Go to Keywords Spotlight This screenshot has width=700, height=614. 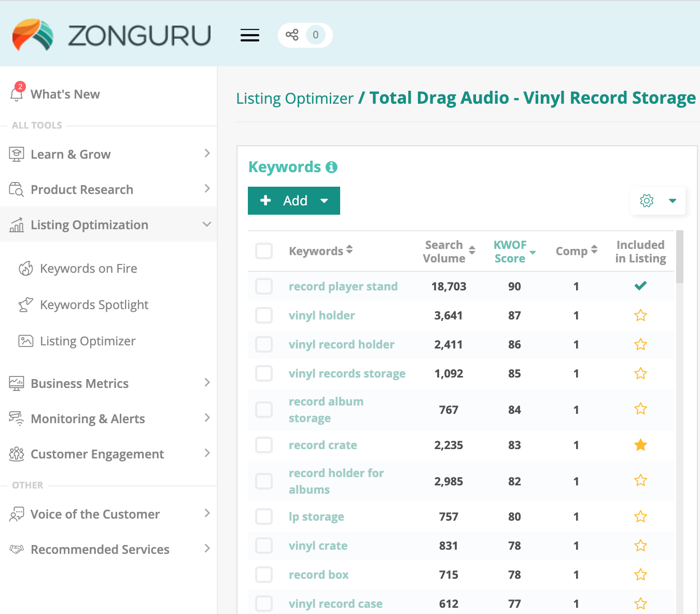point(94,305)
